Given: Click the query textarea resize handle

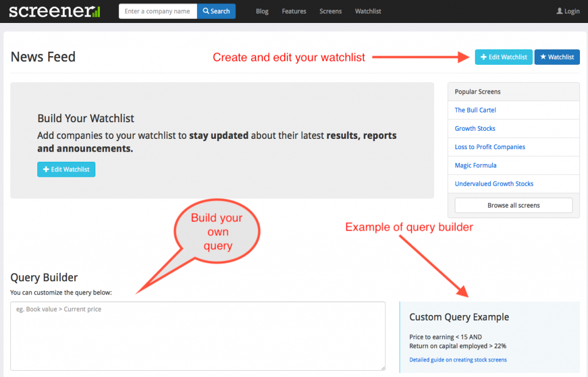Looking at the screenshot, I should [x=382, y=367].
